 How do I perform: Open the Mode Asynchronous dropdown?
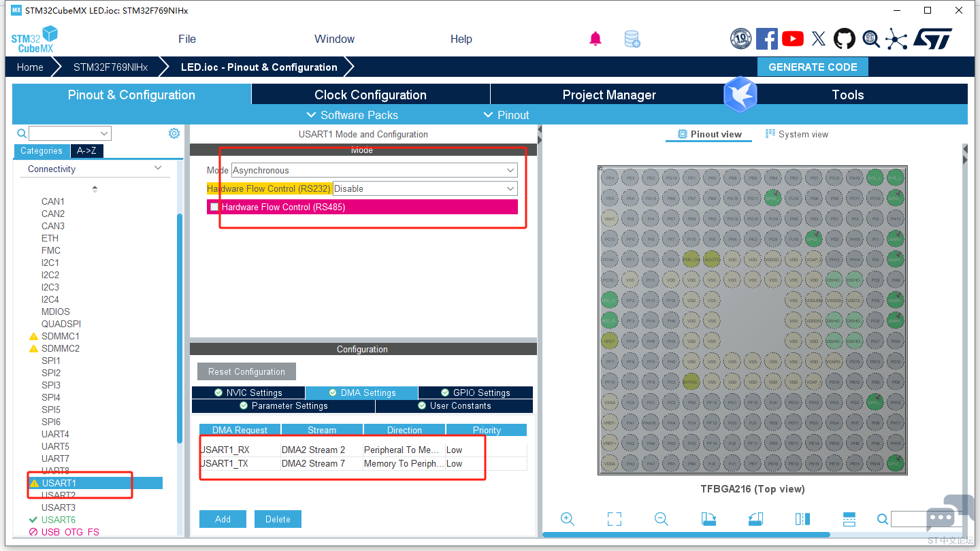point(374,170)
